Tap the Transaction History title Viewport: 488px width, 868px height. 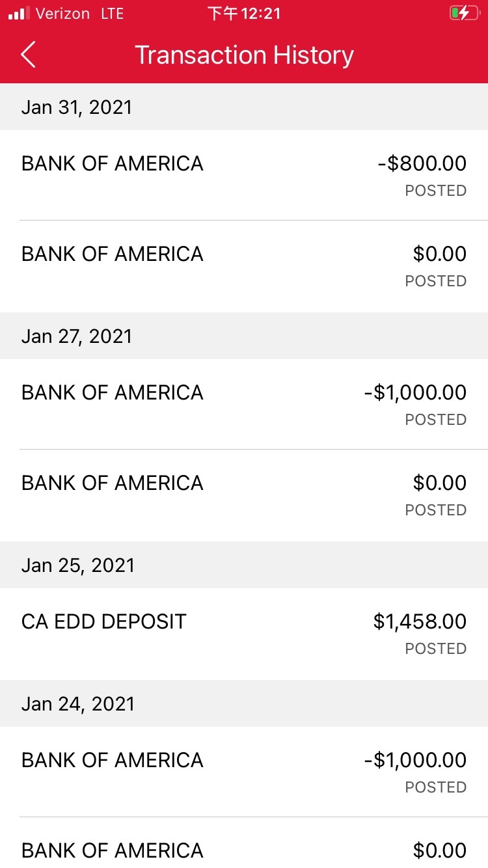(x=244, y=55)
